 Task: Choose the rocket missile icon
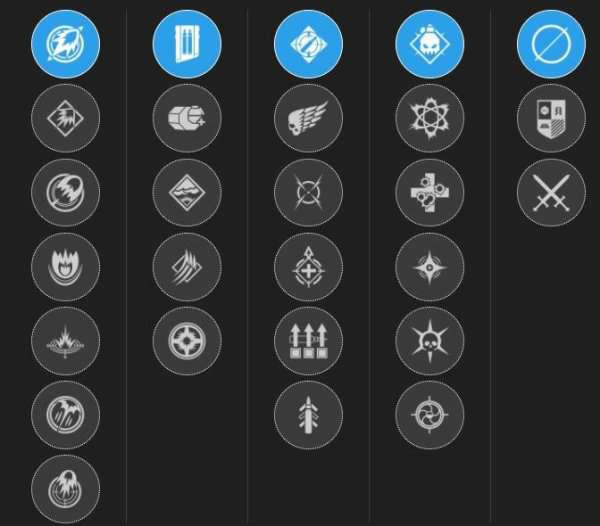(x=308, y=415)
